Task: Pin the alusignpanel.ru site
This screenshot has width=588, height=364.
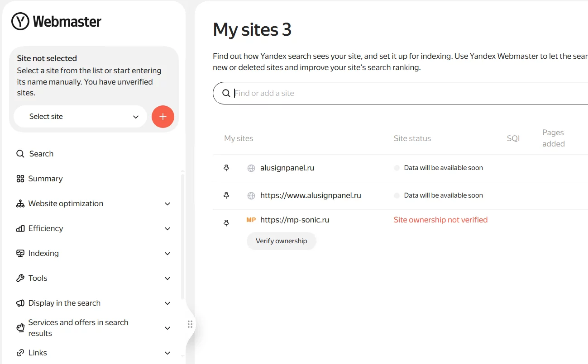Action: pyautogui.click(x=226, y=168)
